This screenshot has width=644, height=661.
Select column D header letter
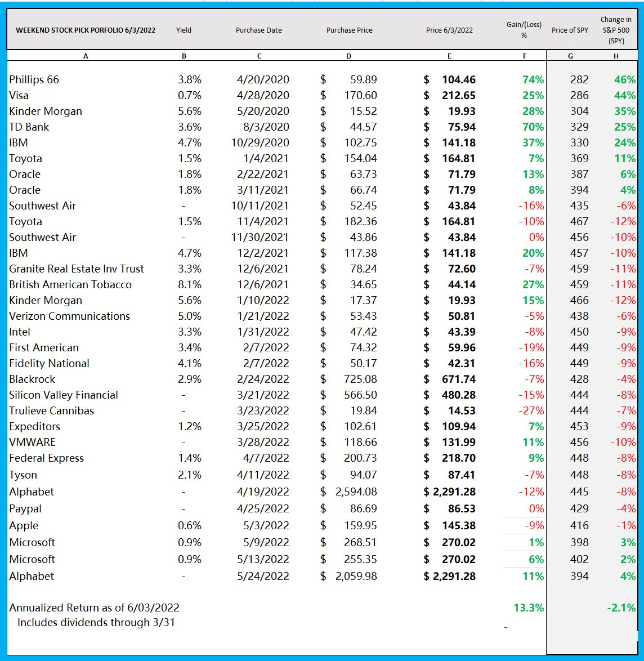[x=348, y=56]
